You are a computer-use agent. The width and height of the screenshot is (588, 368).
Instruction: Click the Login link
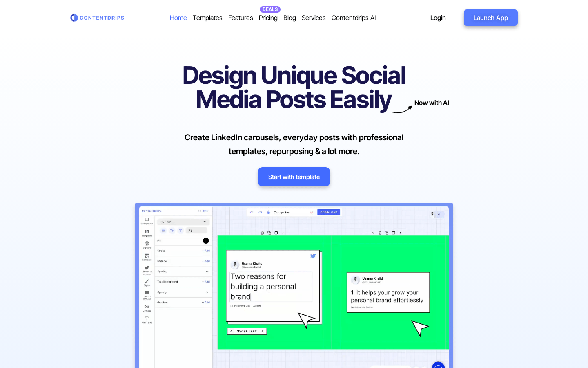point(438,18)
